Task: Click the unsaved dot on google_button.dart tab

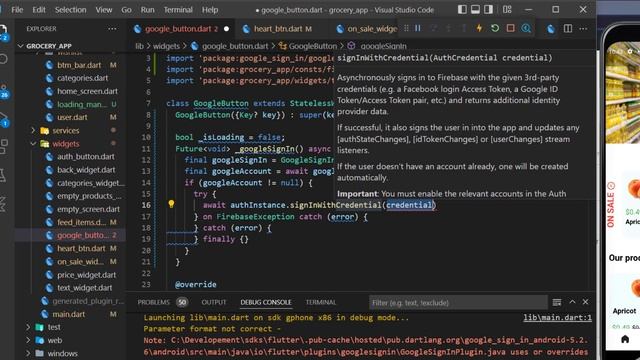Action: point(227,29)
